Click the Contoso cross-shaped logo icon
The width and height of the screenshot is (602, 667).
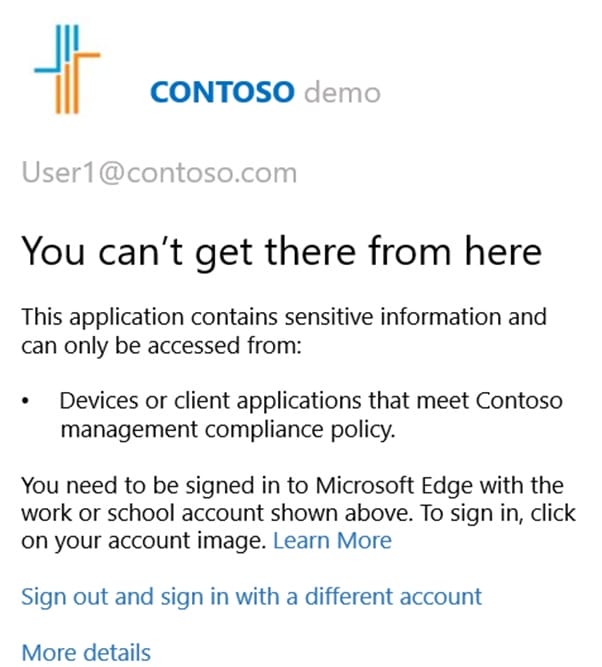click(x=67, y=69)
